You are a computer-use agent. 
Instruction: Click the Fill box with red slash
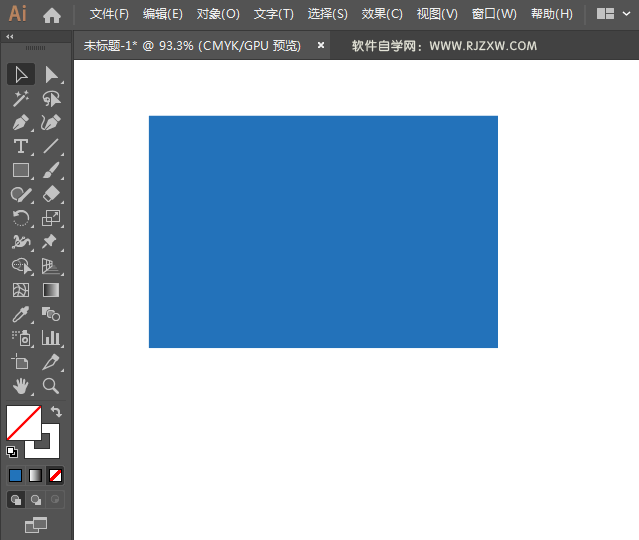point(24,423)
